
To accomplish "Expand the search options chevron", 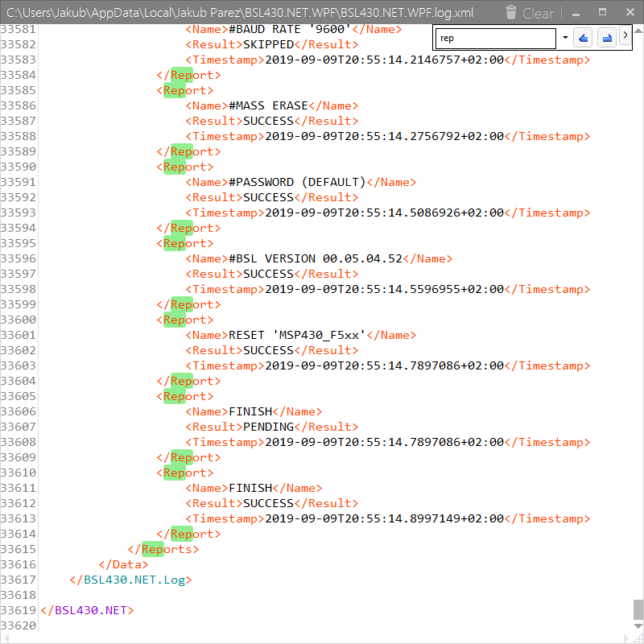I will click(625, 35).
